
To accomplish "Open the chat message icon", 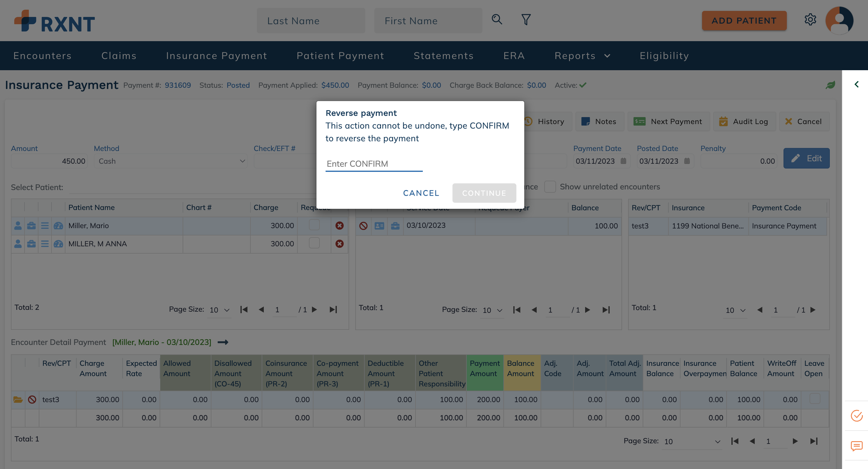I will point(856,446).
